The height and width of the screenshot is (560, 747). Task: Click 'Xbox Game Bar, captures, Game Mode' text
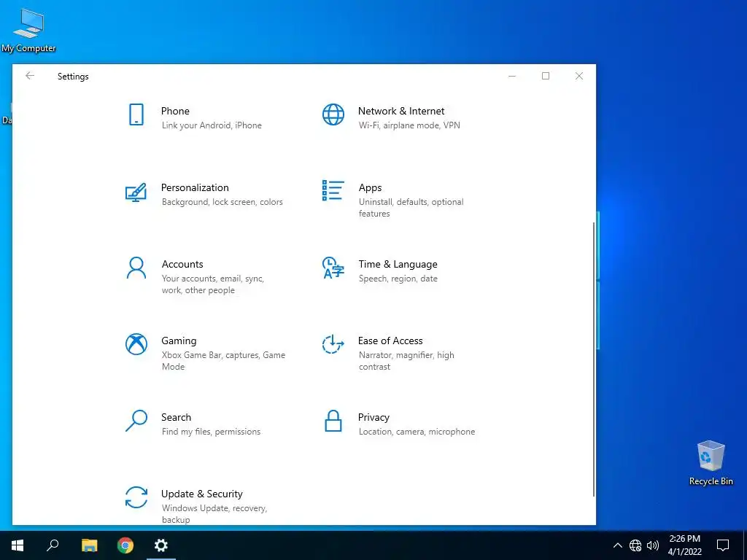223,361
